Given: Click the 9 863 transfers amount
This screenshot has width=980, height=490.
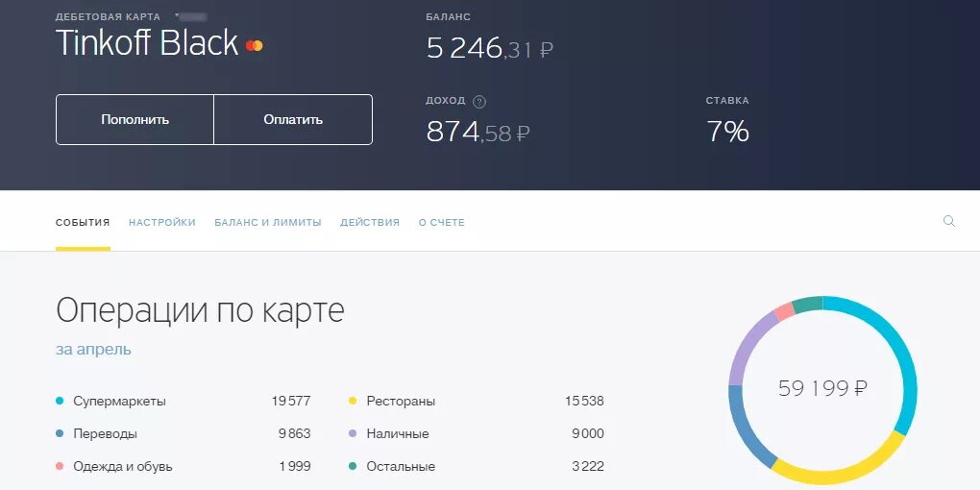Looking at the screenshot, I should coord(294,433).
